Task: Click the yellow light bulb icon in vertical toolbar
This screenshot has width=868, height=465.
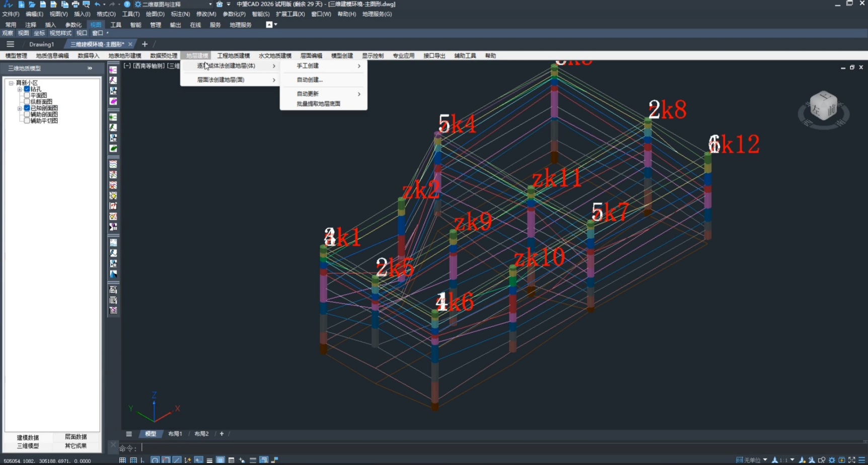Action: (x=113, y=196)
